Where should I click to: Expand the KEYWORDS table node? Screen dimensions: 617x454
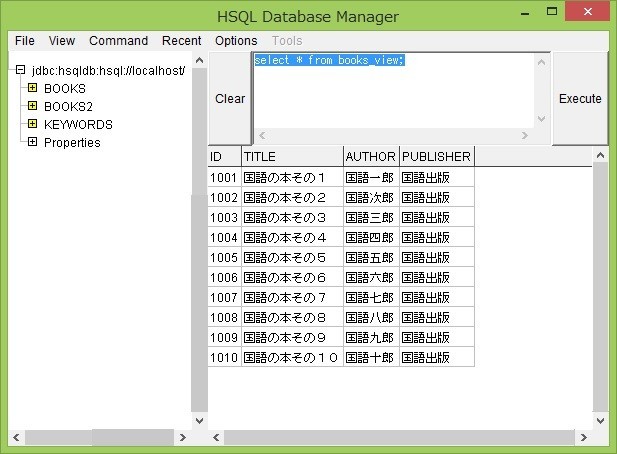click(x=32, y=124)
